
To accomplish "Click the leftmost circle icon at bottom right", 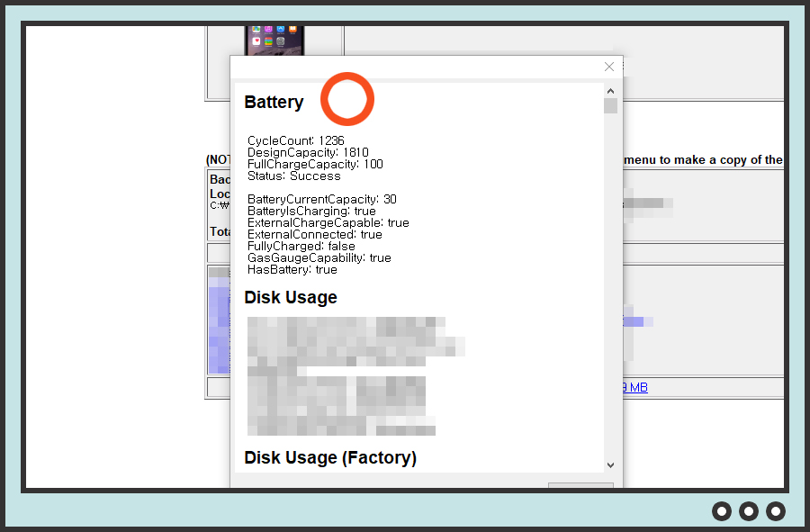I will tap(722, 511).
